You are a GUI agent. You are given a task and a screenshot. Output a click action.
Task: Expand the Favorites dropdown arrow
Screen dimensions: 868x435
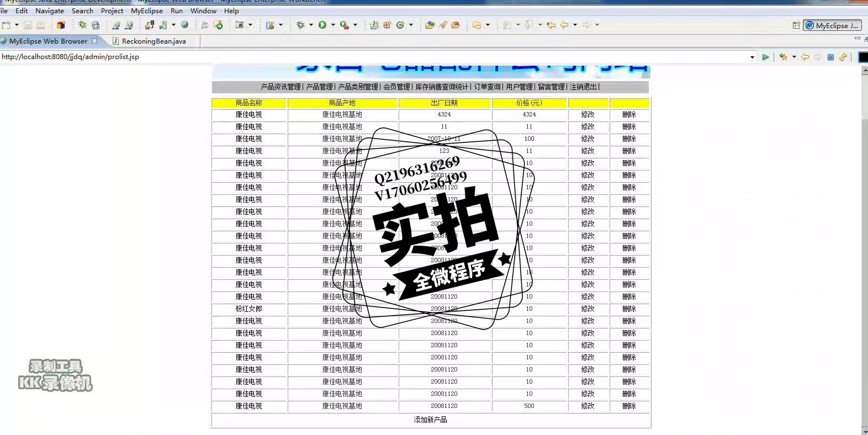pyautogui.click(x=794, y=57)
